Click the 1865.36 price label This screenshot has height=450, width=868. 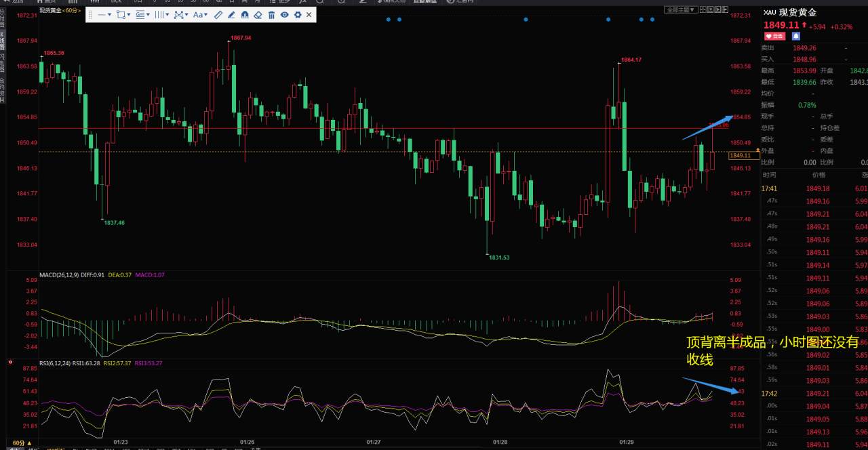[x=54, y=53]
